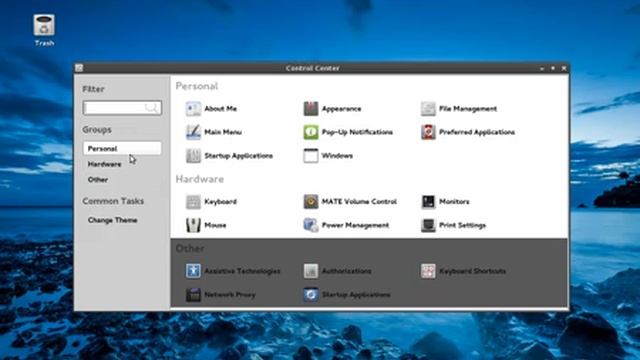
Task: Click the Control Center title bar window icon
Action: (79, 68)
